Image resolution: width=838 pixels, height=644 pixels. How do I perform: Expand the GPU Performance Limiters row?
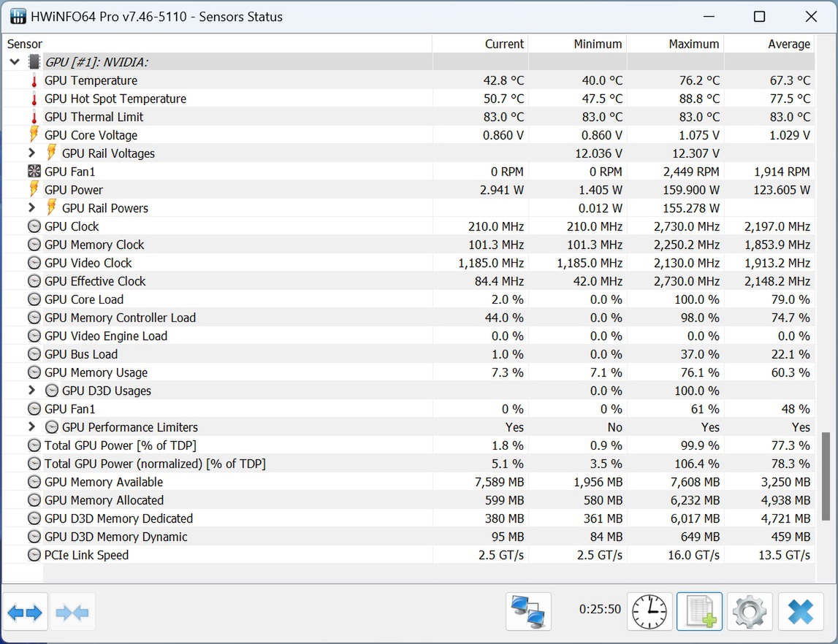pos(32,426)
